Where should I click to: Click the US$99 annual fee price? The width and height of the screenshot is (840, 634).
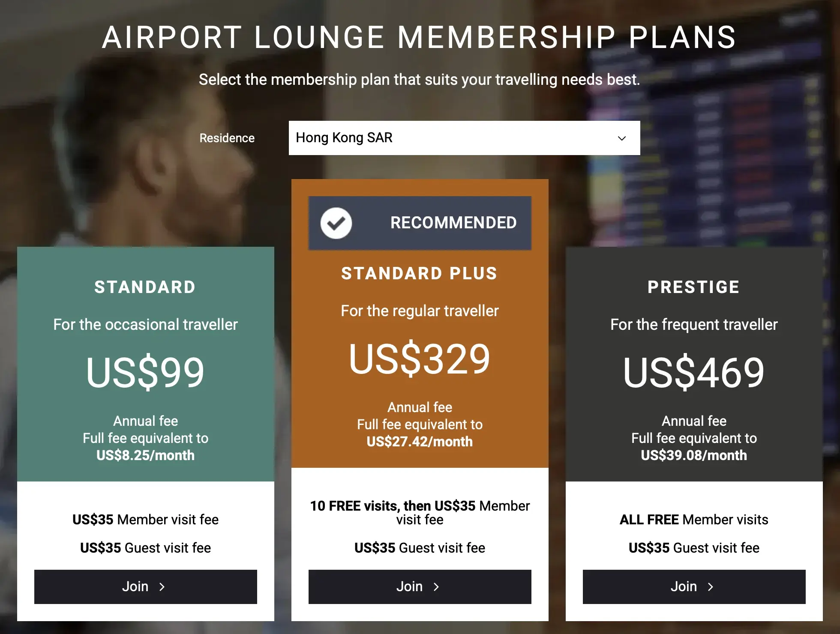(x=145, y=372)
